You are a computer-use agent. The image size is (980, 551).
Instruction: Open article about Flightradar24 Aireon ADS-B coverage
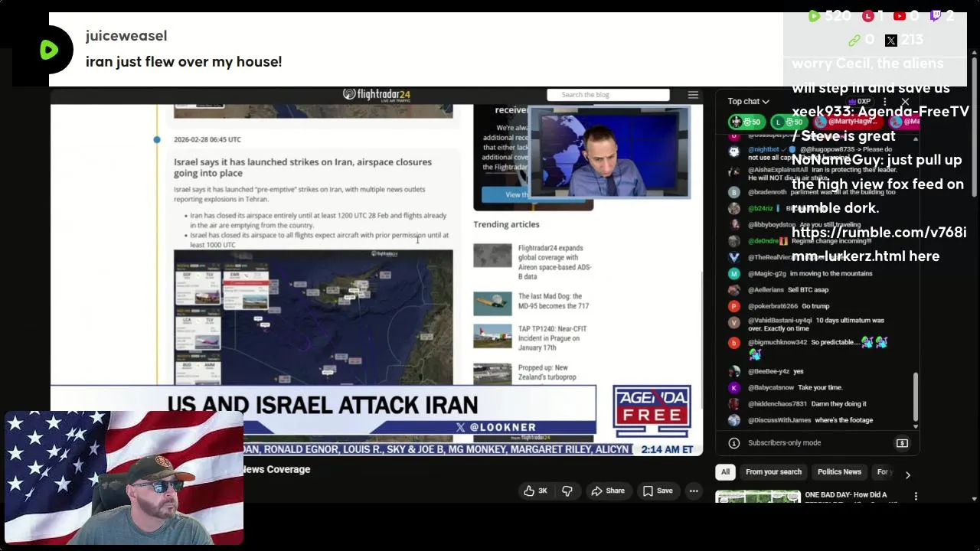[x=554, y=262]
